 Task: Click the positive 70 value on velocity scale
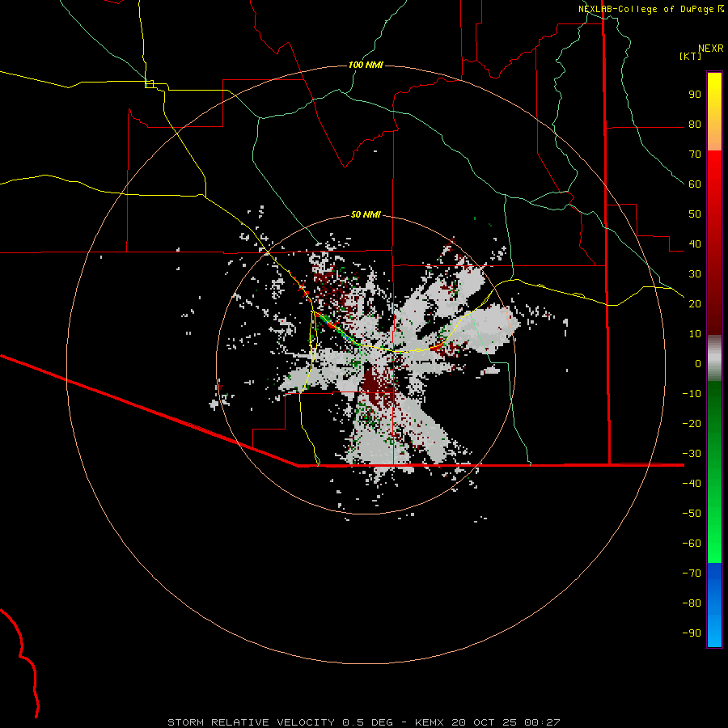[x=695, y=154]
